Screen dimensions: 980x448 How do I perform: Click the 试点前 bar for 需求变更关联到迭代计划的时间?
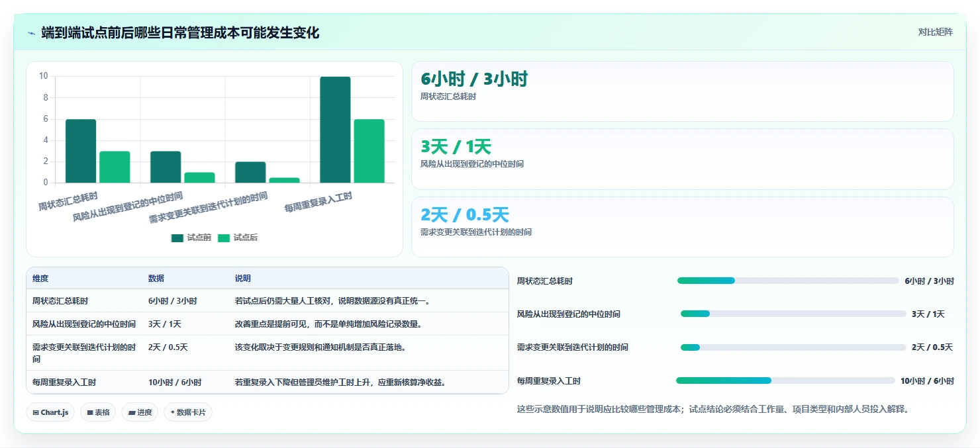point(250,172)
